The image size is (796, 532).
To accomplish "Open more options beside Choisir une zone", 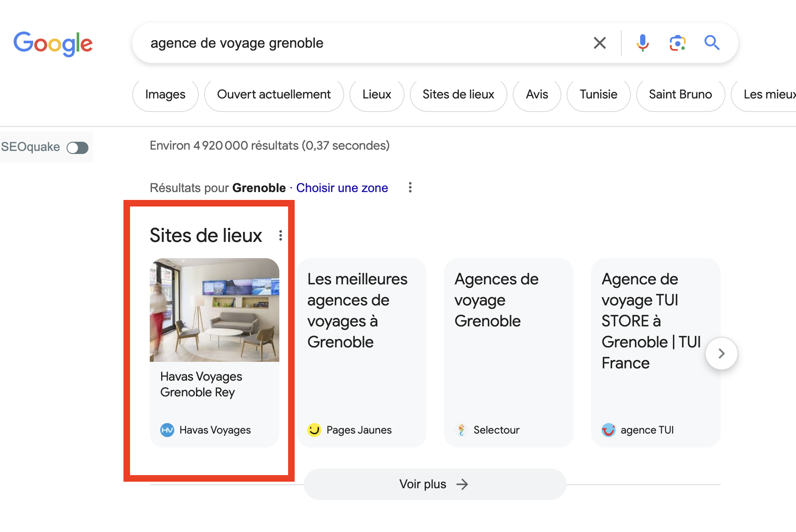I will pyautogui.click(x=410, y=188).
